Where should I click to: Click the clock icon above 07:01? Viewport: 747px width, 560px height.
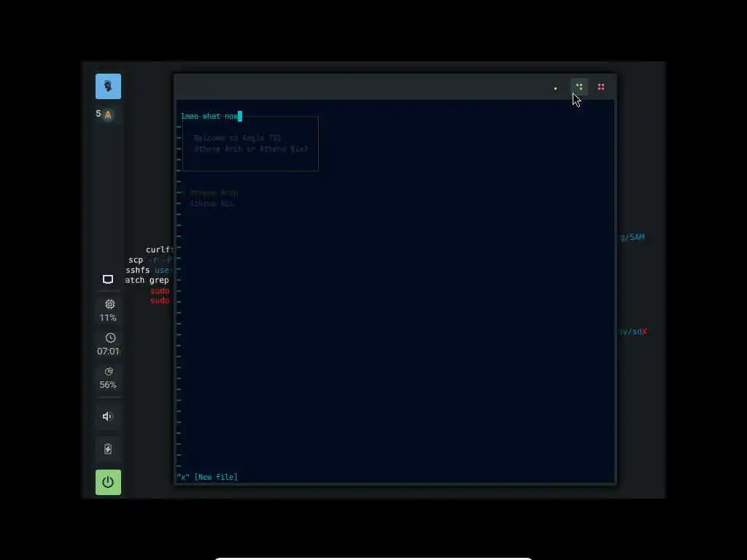pyautogui.click(x=110, y=338)
